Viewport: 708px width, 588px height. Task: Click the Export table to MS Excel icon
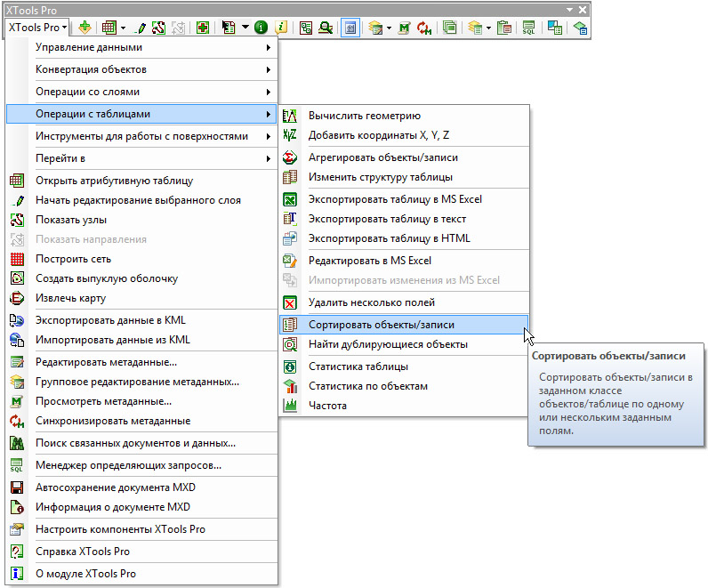[289, 199]
